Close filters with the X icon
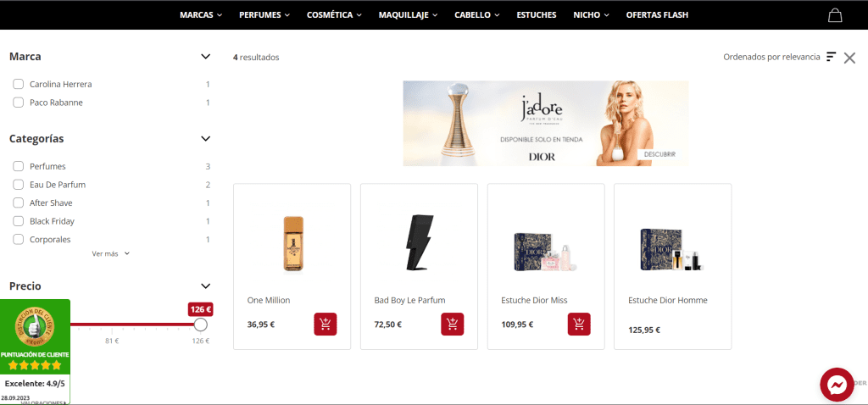 (x=849, y=58)
